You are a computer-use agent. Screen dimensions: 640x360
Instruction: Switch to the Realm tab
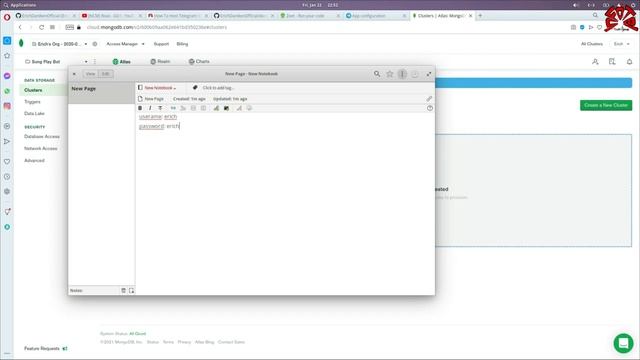(160, 62)
